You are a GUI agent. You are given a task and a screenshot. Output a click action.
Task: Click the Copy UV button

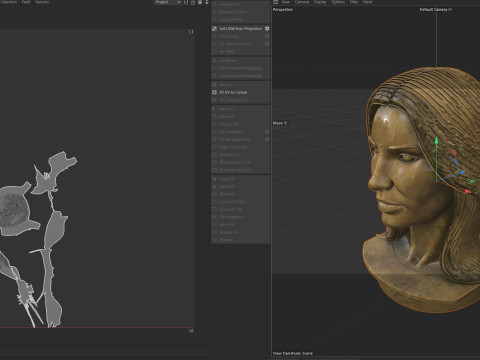tap(240, 179)
